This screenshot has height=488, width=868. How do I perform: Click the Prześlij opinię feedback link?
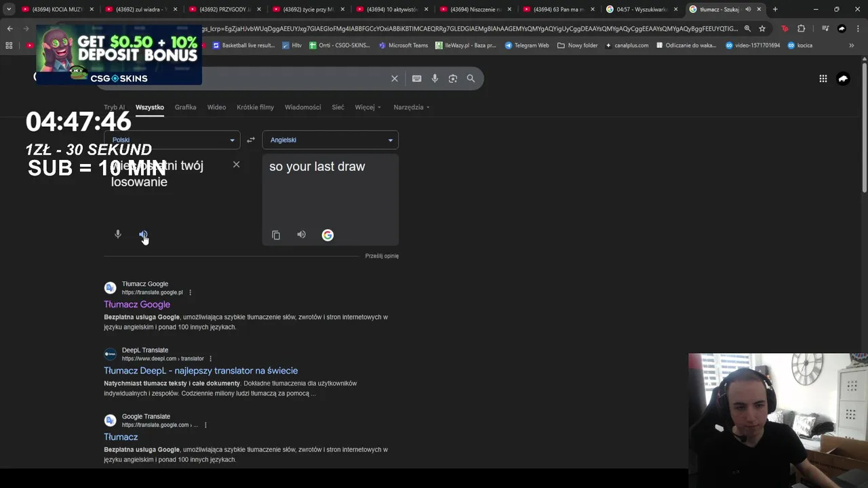382,256
